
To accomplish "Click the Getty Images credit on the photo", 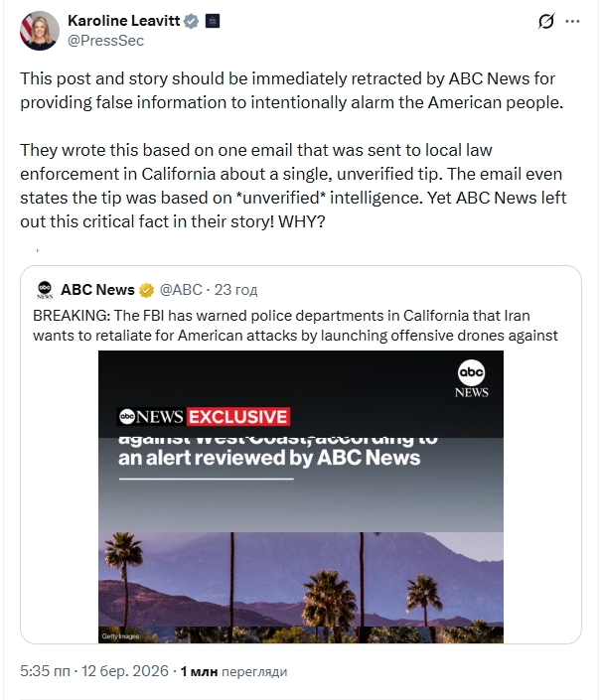I will 121,635.
